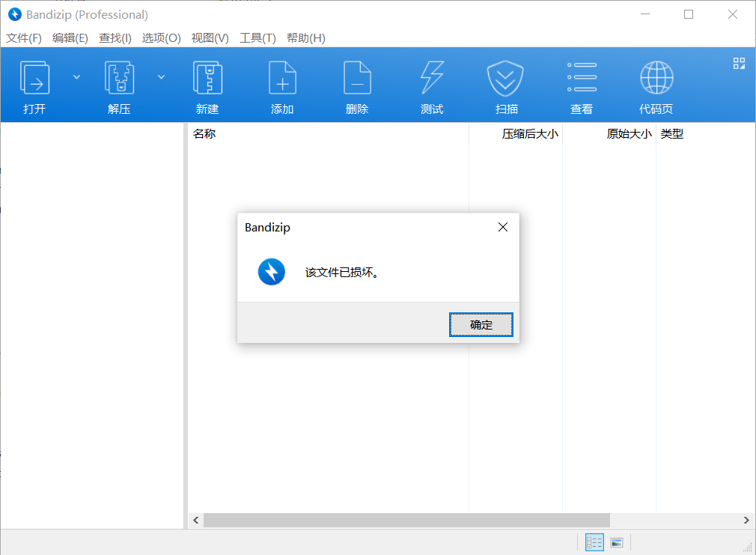Sort by the 名称 column header
756x555 pixels.
click(328, 133)
